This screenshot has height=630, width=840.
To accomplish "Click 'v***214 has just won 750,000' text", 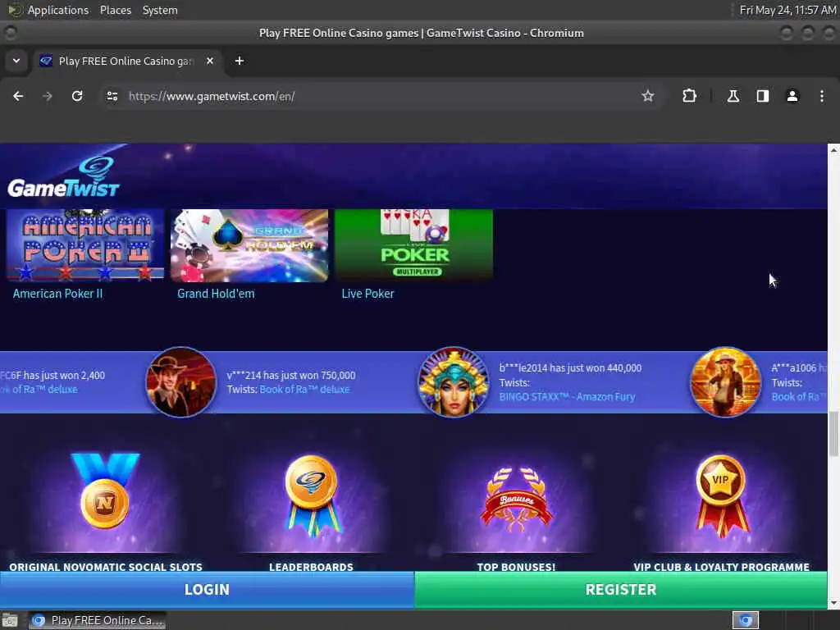I will pos(291,376).
